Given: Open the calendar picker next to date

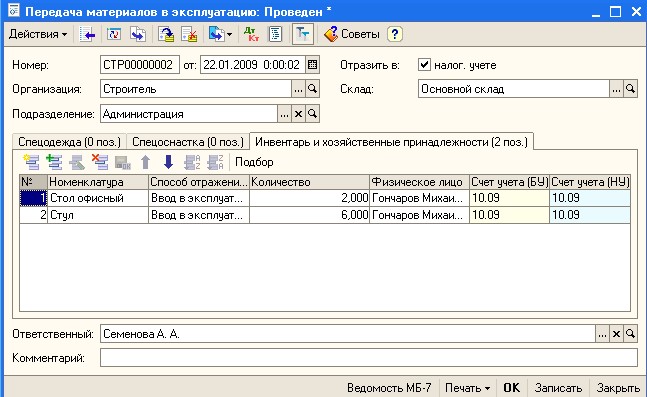Looking at the screenshot, I should [312, 65].
